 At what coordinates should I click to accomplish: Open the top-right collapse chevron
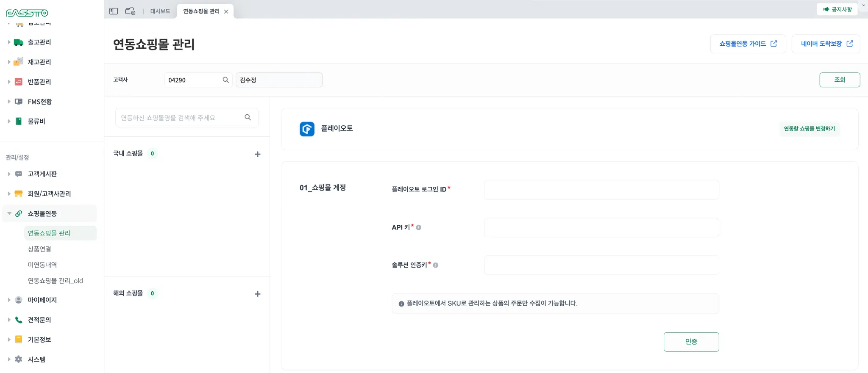point(863,5)
